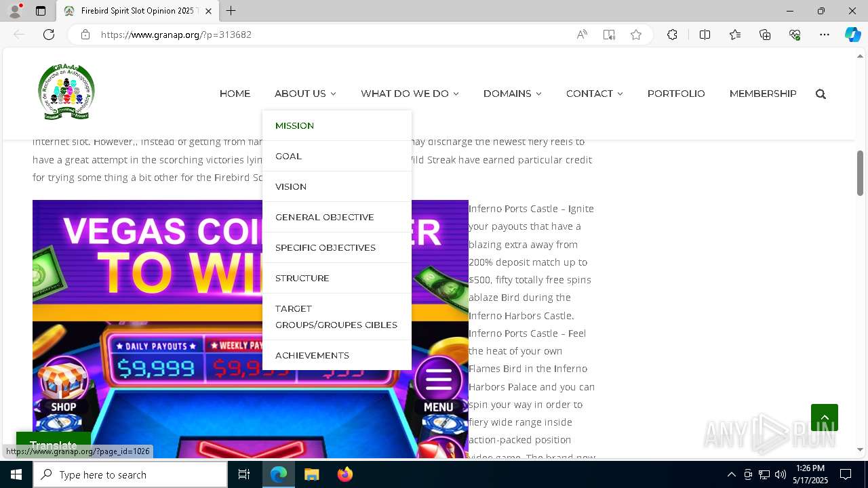The height and width of the screenshot is (488, 868).
Task: Open the Collections icon
Action: click(x=765, y=35)
